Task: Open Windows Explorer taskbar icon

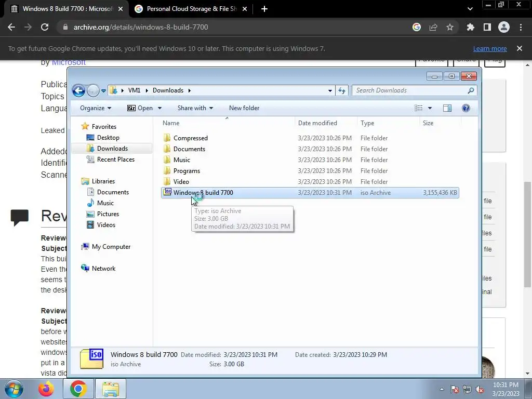Action: click(111, 389)
